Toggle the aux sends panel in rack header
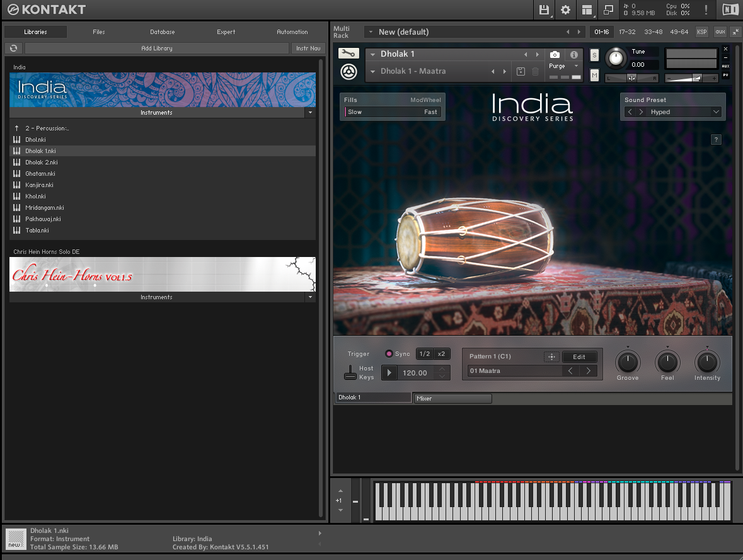The image size is (743, 560). tap(720, 31)
